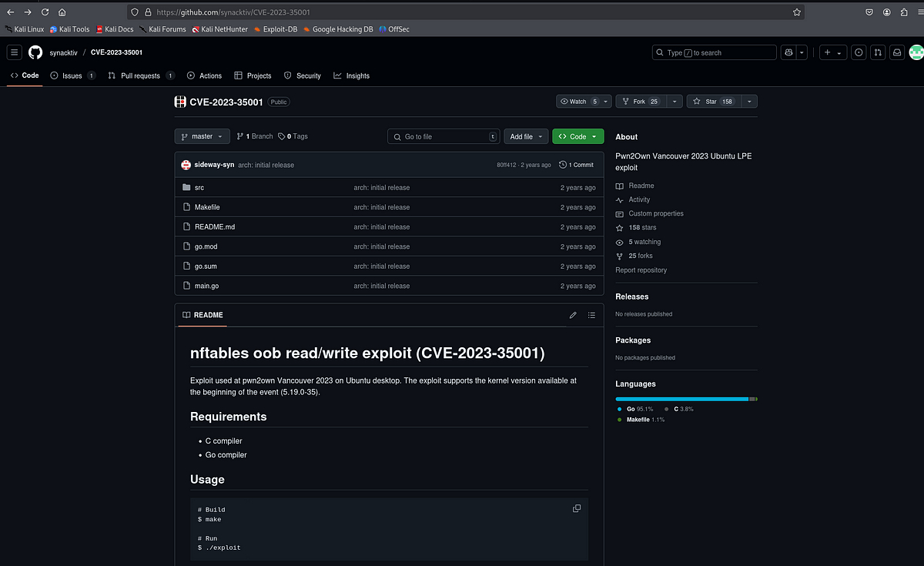Switch to the Issues tab
Viewport: 924px width, 566px height.
pyautogui.click(x=73, y=75)
